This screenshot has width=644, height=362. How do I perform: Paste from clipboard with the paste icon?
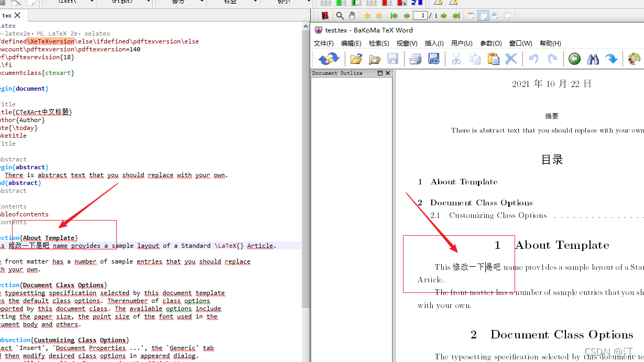pyautogui.click(x=493, y=59)
